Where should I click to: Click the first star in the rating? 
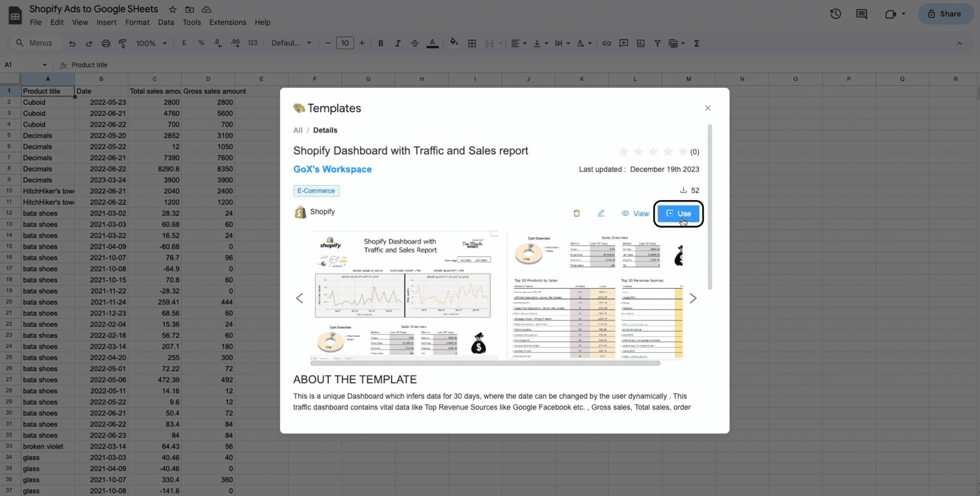click(x=623, y=152)
